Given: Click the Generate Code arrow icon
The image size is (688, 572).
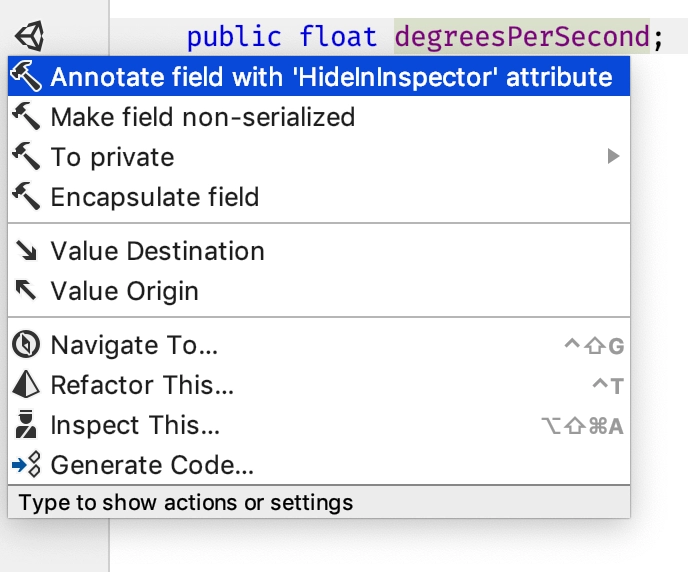Looking at the screenshot, I should pos(26,465).
